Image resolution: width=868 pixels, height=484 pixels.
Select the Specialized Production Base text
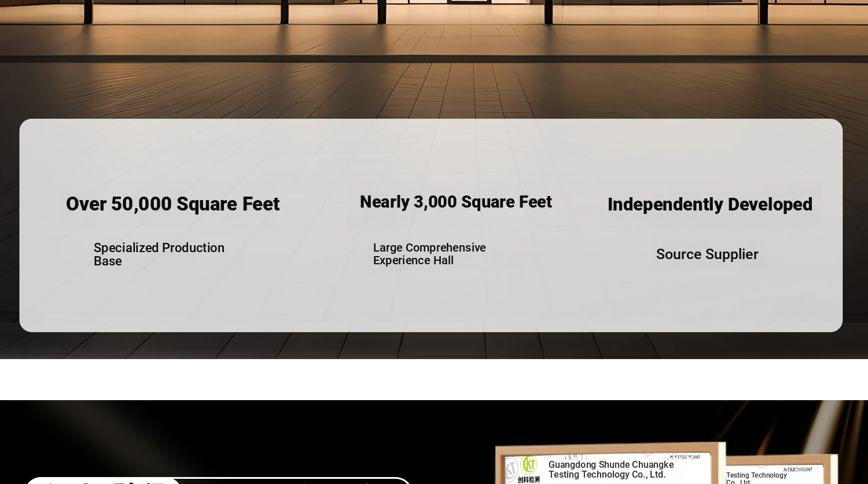(159, 254)
